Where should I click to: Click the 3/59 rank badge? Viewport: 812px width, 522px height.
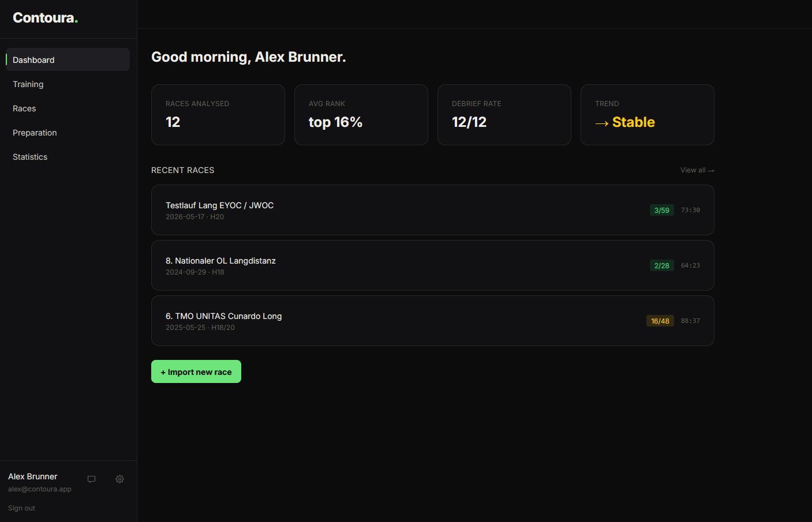[x=662, y=210]
